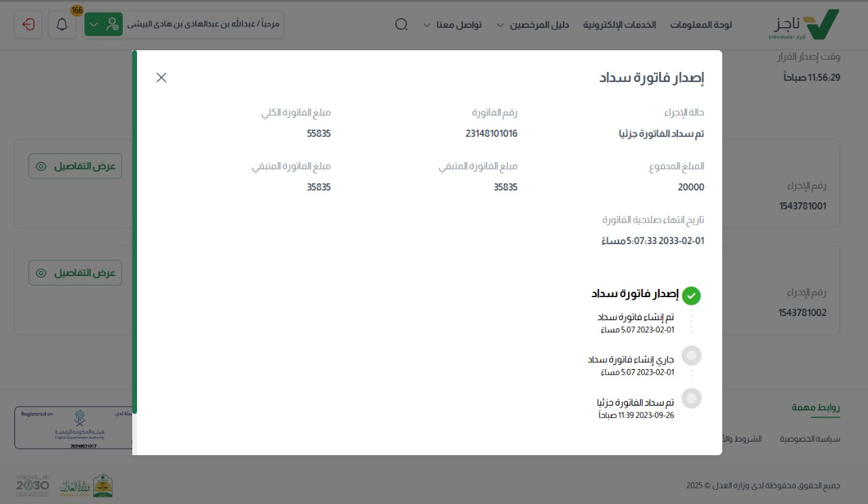The width and height of the screenshot is (868, 504).
Task: Click the Vision 2030 logo
Action: [x=33, y=486]
